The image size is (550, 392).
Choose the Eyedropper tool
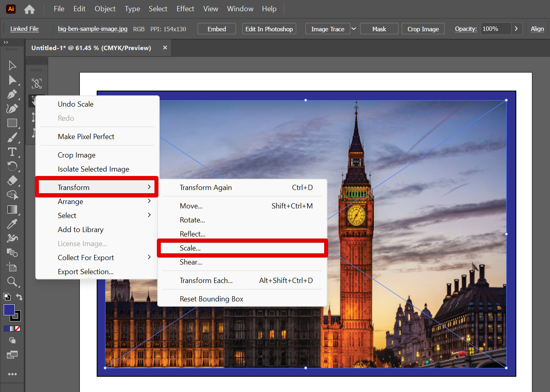[12, 224]
